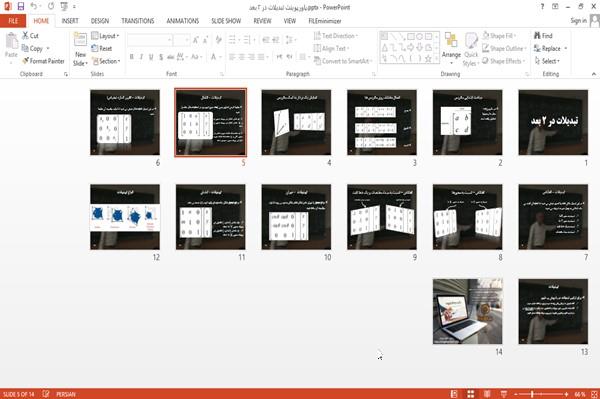
Task: Click the zoom slider handle
Action: click(532, 394)
